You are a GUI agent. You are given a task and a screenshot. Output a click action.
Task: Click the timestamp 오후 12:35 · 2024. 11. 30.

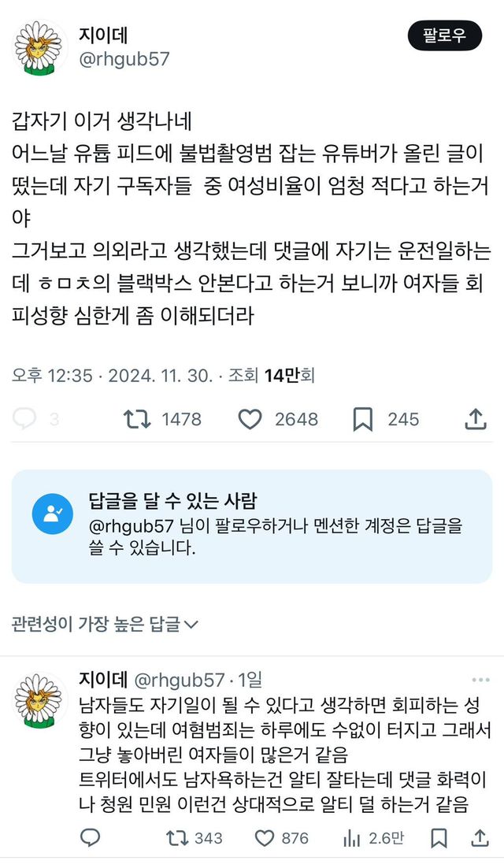click(113, 376)
